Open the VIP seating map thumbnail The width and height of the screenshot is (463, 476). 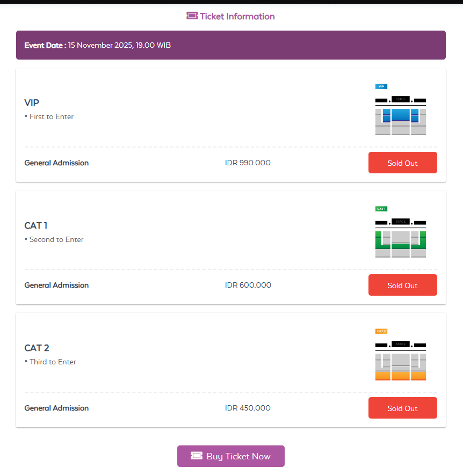point(400,115)
